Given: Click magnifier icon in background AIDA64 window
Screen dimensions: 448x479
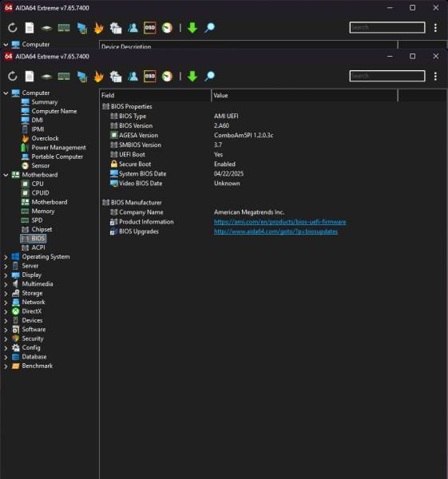Looking at the screenshot, I should [210, 28].
